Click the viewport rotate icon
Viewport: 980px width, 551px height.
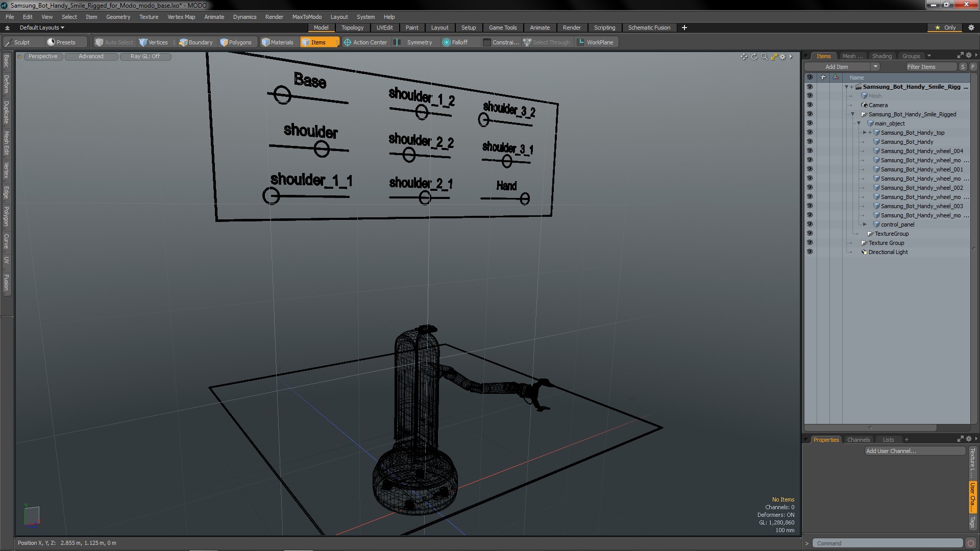point(754,57)
